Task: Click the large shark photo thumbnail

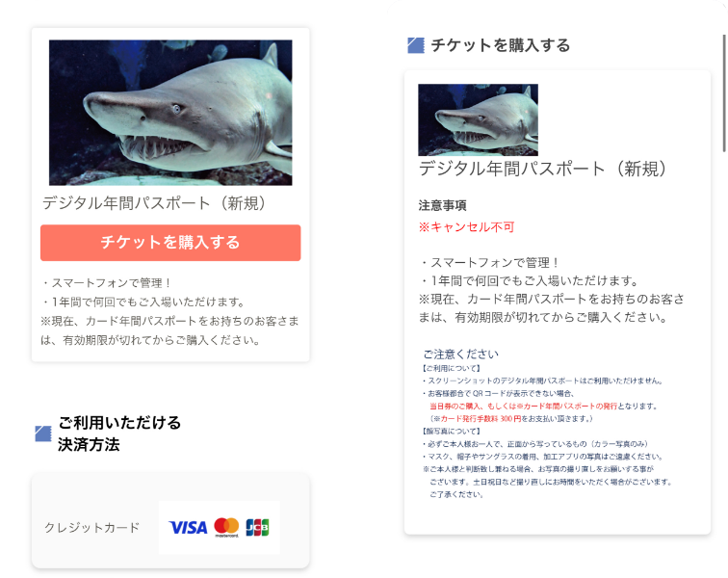Action: coord(170,113)
